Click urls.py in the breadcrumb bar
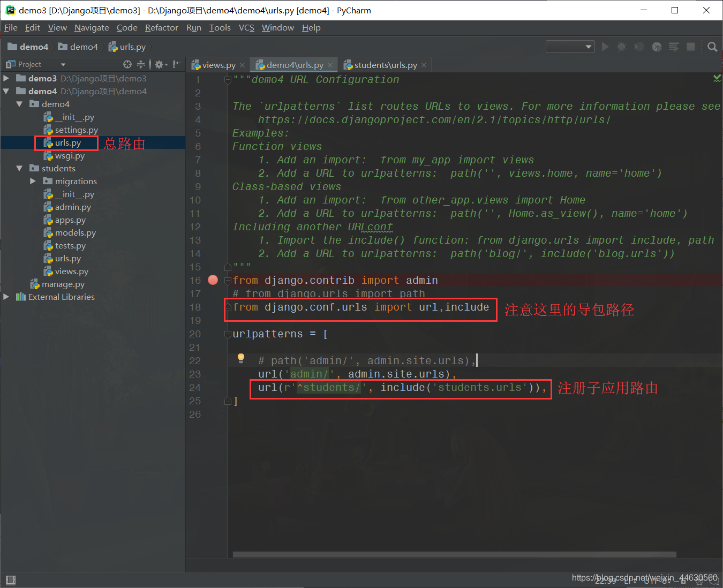 pos(127,47)
